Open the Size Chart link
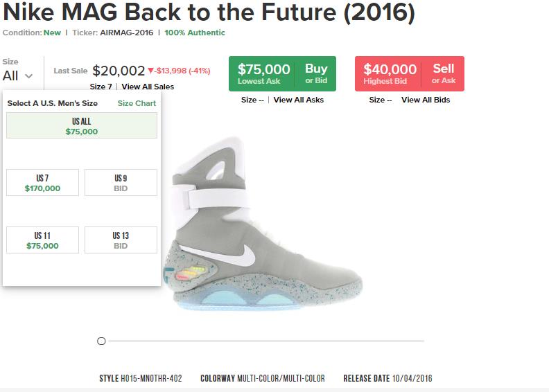The image size is (549, 392). pyautogui.click(x=137, y=103)
